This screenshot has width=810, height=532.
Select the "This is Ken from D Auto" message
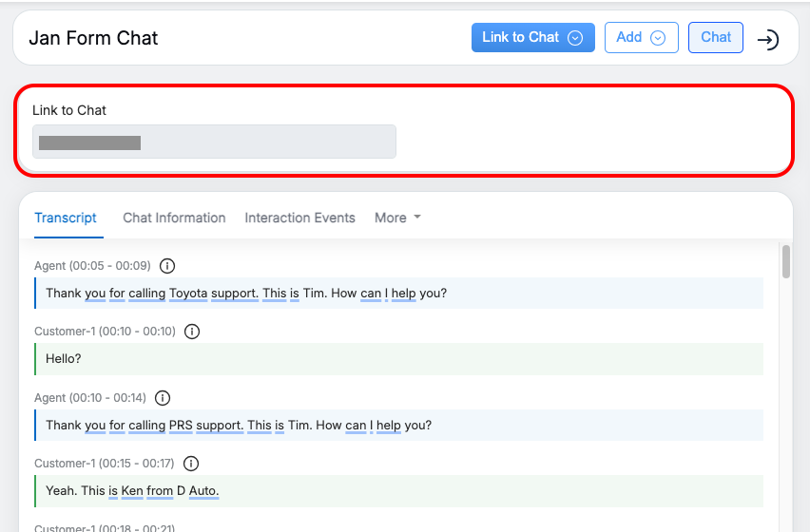click(132, 491)
